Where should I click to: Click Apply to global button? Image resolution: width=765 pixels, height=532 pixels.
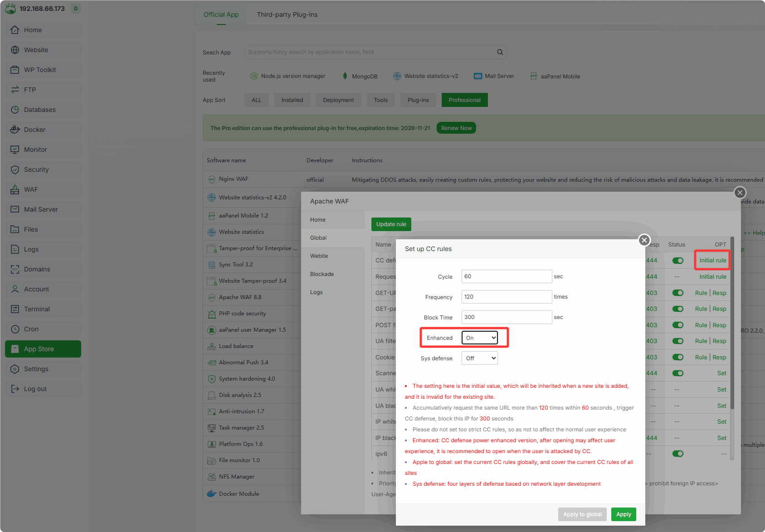coord(582,514)
